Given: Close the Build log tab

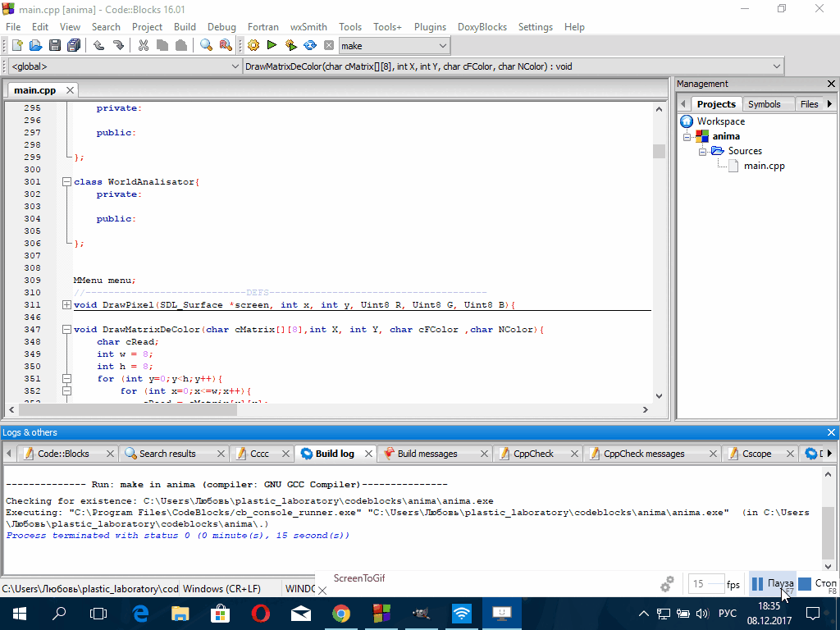Looking at the screenshot, I should point(368,454).
